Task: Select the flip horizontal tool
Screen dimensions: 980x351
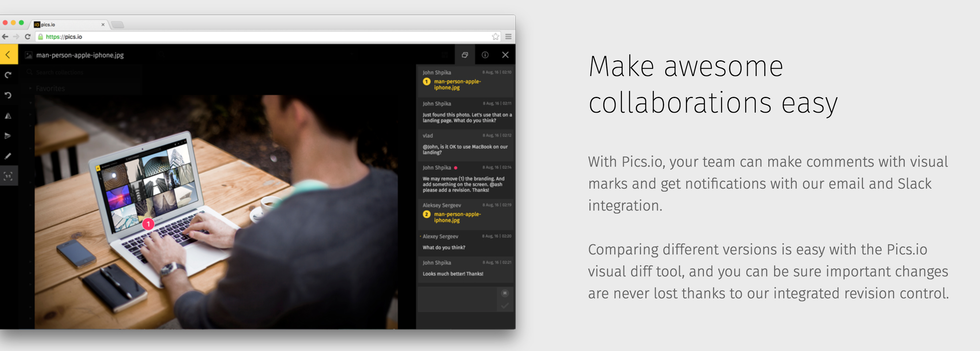Action: click(8, 116)
